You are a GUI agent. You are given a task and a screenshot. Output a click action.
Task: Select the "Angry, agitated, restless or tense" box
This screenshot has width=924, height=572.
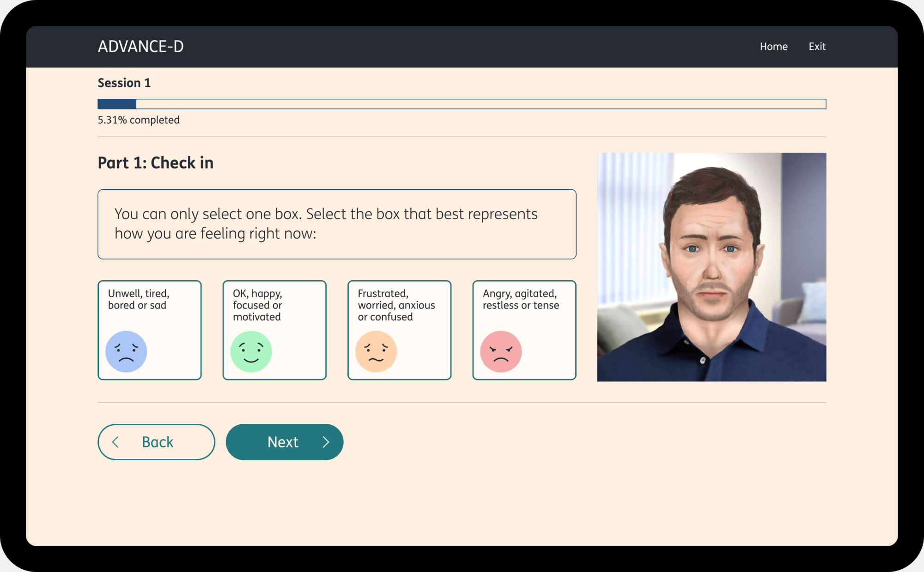click(x=524, y=330)
